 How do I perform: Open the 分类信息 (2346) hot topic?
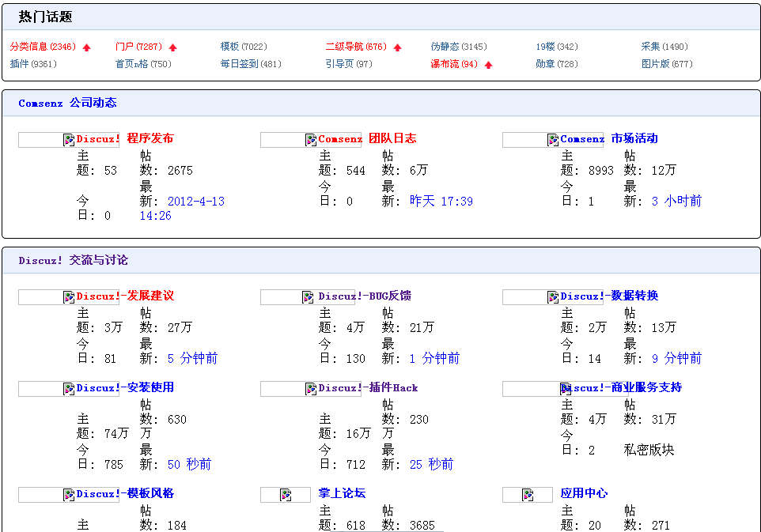click(x=43, y=47)
